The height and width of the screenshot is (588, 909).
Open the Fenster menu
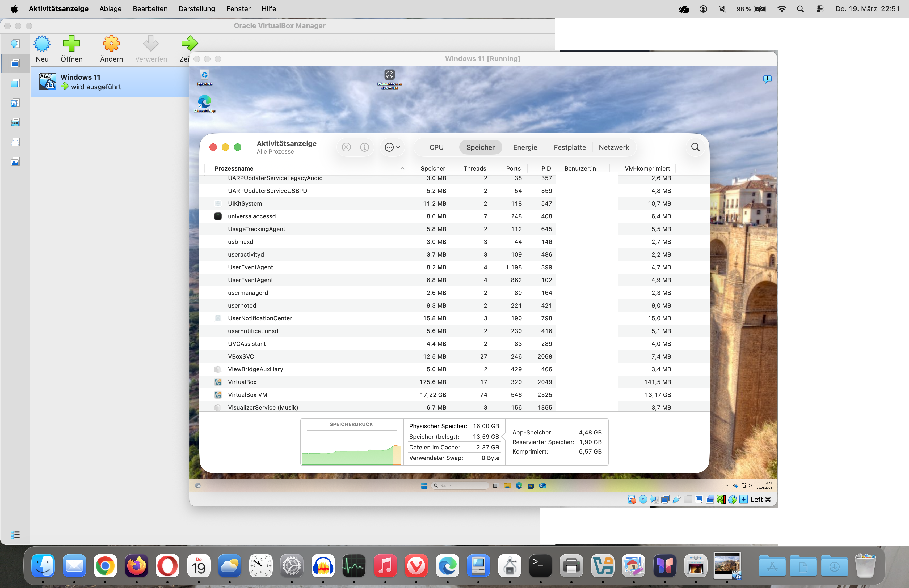pos(238,9)
